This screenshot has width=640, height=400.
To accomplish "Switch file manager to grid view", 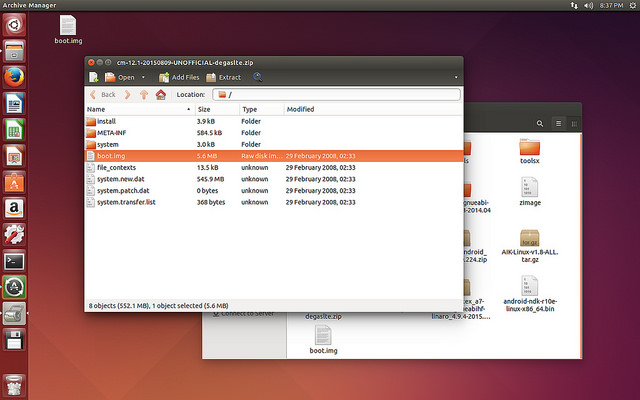I will pyautogui.click(x=575, y=122).
